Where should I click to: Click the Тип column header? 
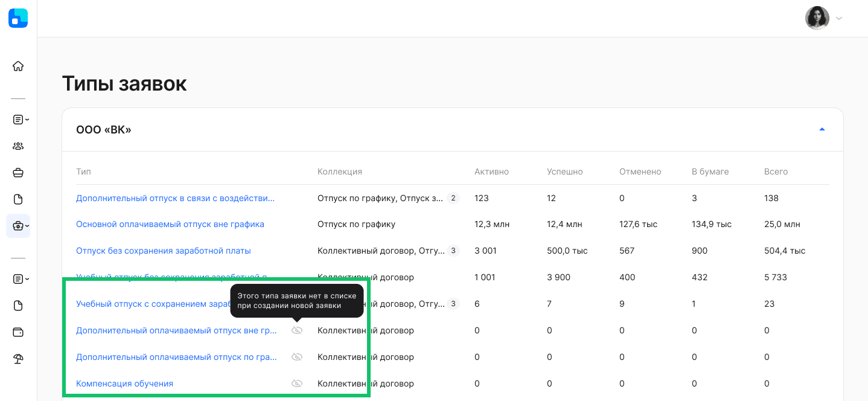pos(83,172)
